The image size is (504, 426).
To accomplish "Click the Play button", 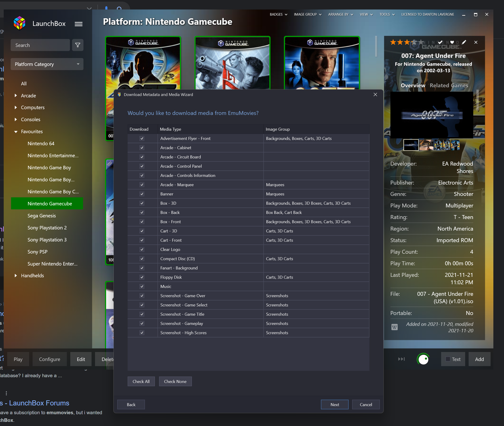I will tap(18, 359).
